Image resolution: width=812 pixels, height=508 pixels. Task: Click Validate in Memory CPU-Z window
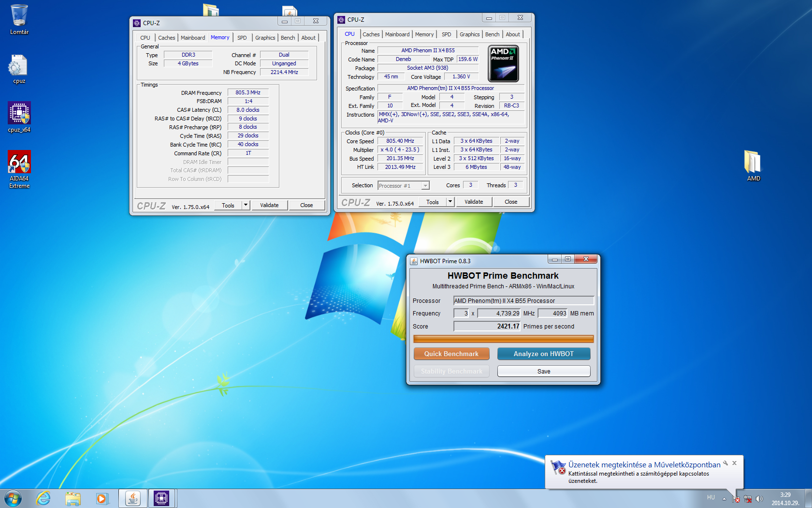(x=269, y=205)
